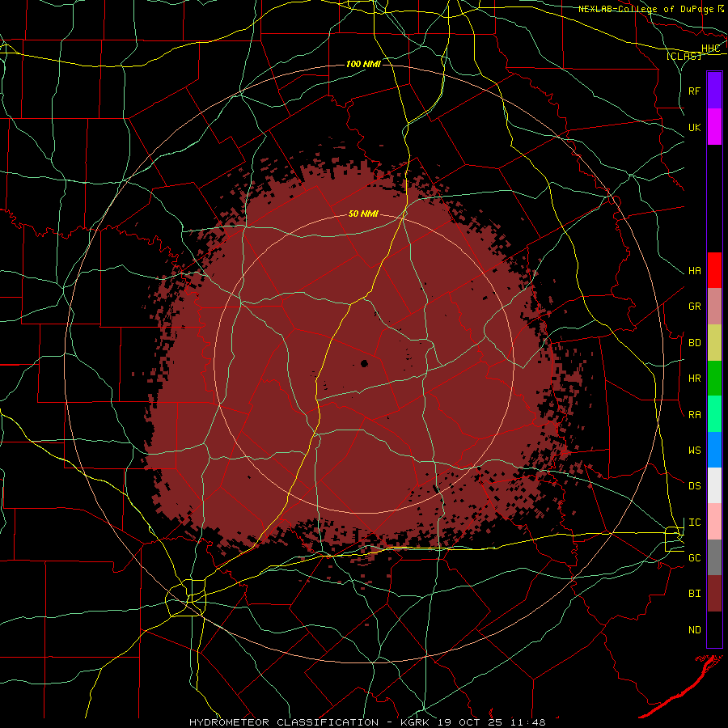Click the 19 OCT 25 date text
Image resolution: width=728 pixels, height=728 pixels.
[x=469, y=722]
